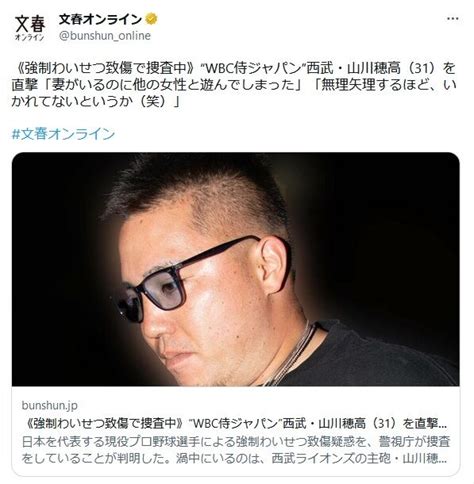Open the tweet's three-dot more options menu
The width and height of the screenshot is (474, 484).
point(452,19)
